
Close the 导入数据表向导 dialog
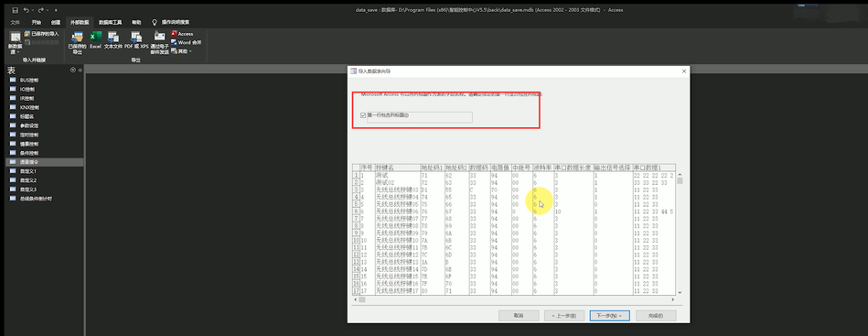[x=683, y=71]
